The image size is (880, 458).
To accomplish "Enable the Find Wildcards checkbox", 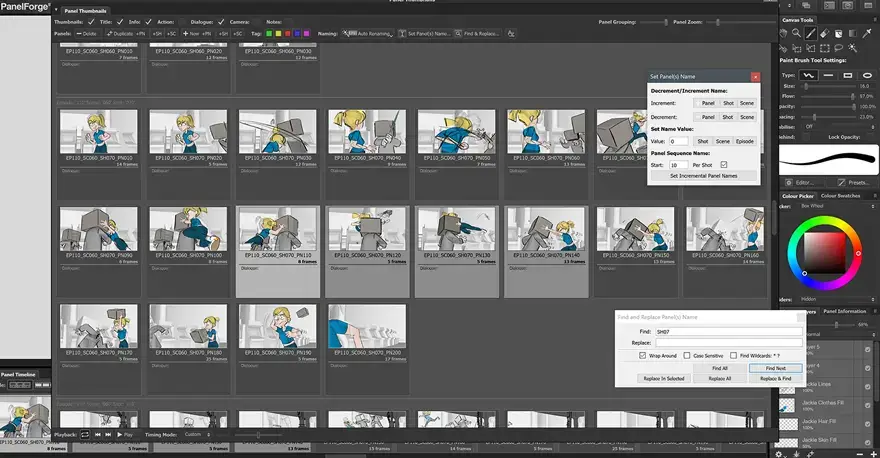I will pyautogui.click(x=734, y=355).
